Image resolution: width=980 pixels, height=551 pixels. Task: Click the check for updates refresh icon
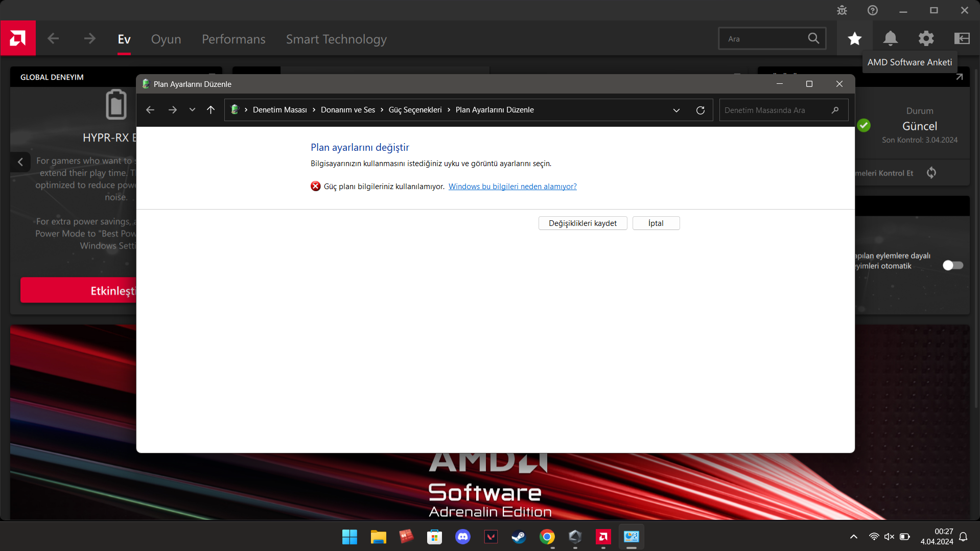tap(931, 173)
